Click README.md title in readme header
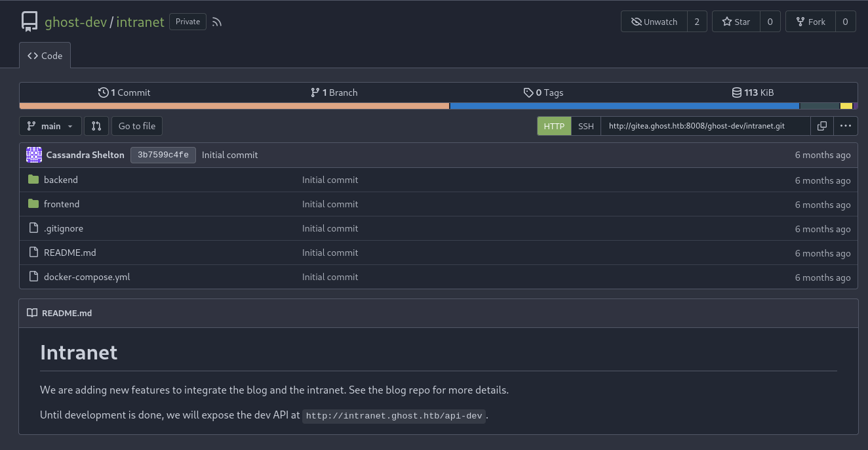 (67, 313)
